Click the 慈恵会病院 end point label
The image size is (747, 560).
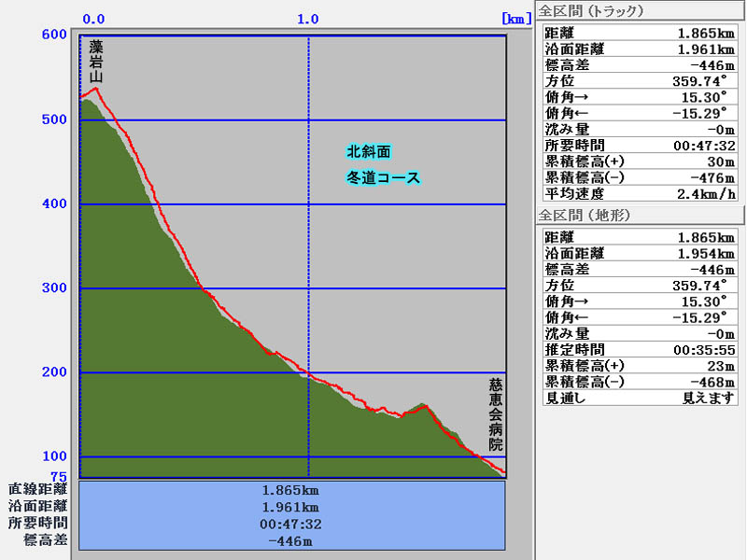coord(495,415)
